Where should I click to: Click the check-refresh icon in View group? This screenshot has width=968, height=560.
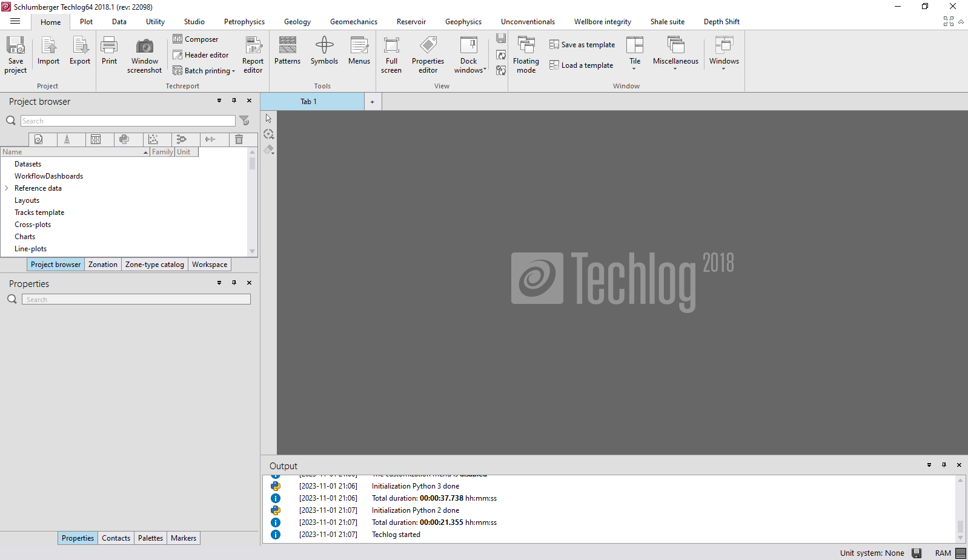pyautogui.click(x=501, y=70)
